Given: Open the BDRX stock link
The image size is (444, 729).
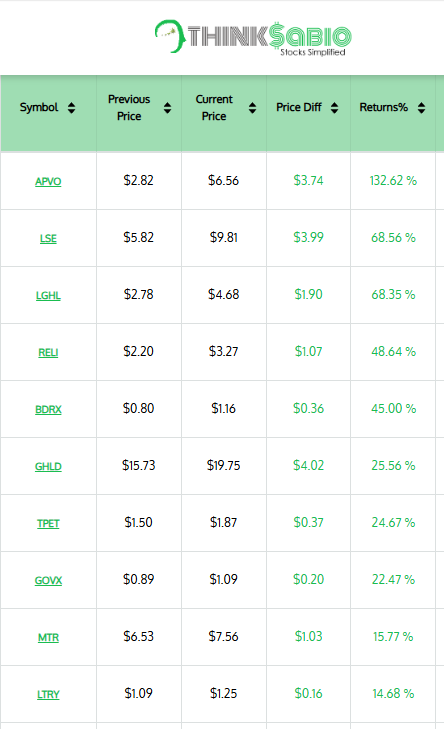Looking at the screenshot, I should [48, 409].
